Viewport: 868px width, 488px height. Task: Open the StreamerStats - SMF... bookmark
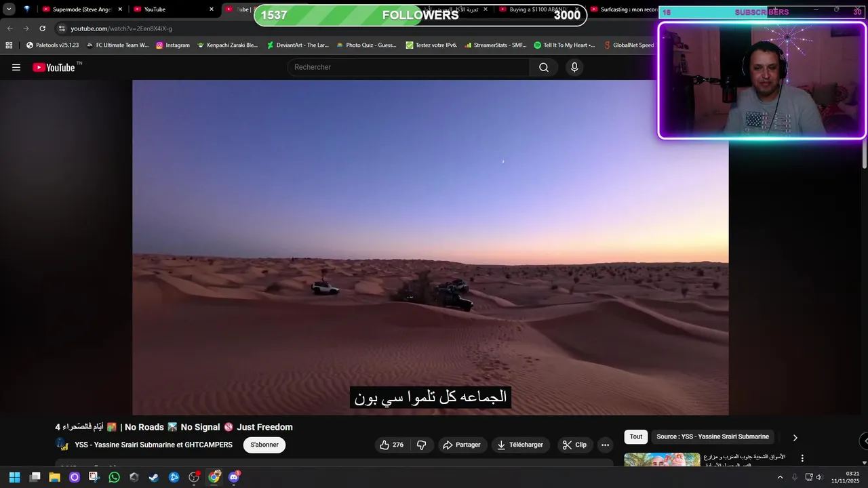[x=495, y=45]
